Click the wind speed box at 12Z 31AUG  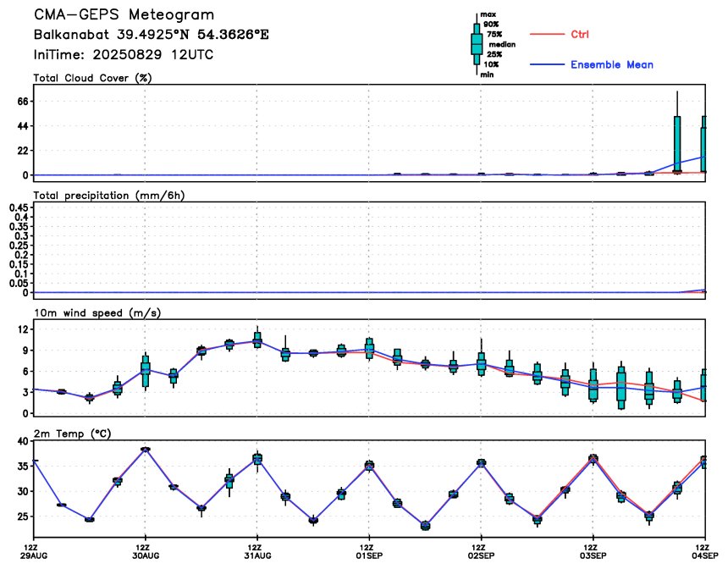pos(257,339)
